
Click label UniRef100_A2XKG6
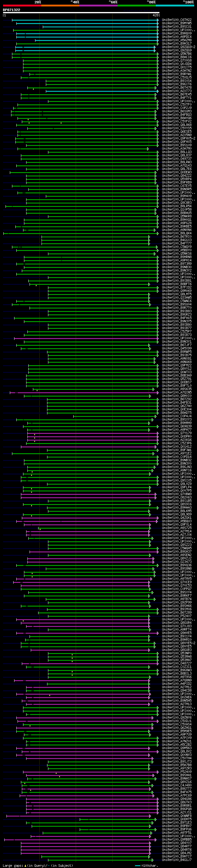pos(176,440)
